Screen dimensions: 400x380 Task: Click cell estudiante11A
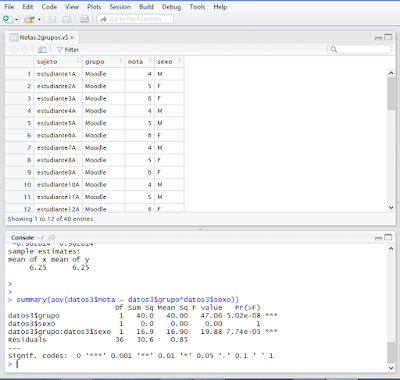tap(58, 197)
